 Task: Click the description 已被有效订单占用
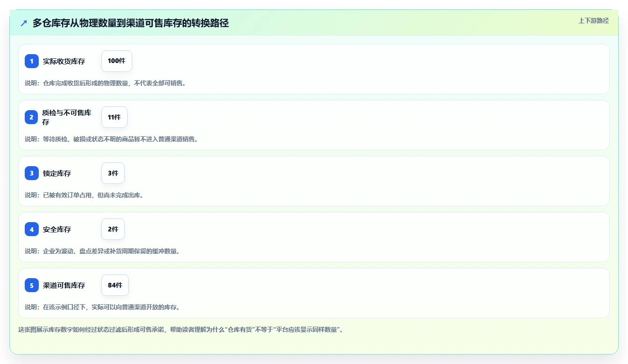84,195
